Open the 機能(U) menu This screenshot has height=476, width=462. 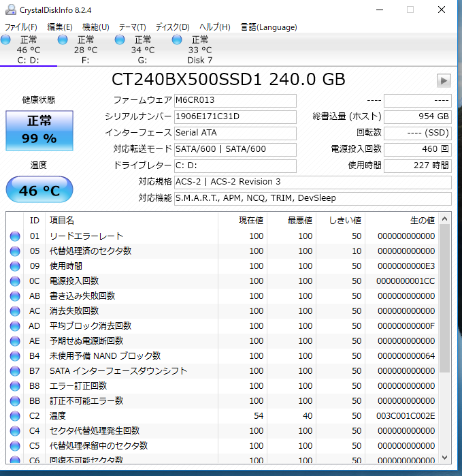pyautogui.click(x=96, y=27)
